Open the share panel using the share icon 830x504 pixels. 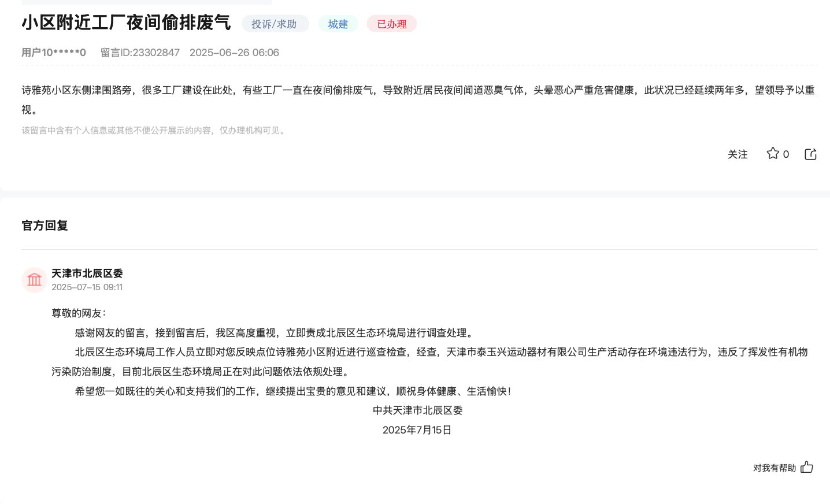[x=810, y=154]
